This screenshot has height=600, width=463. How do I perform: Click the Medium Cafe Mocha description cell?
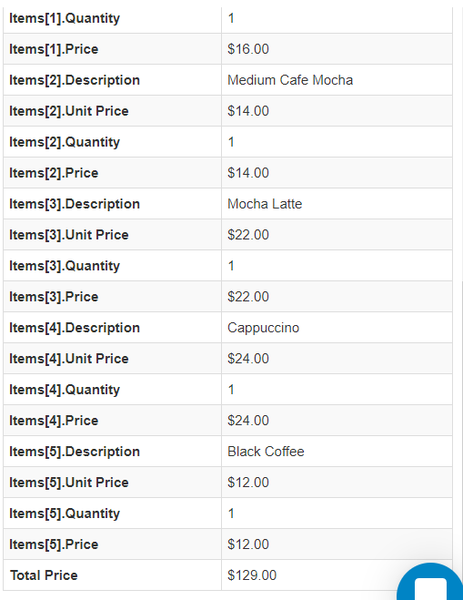point(337,80)
